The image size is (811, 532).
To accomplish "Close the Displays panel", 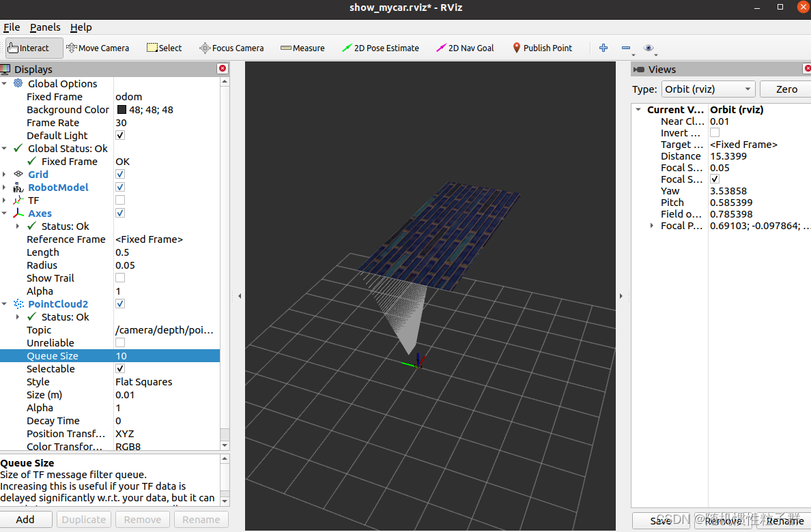I will 223,69.
